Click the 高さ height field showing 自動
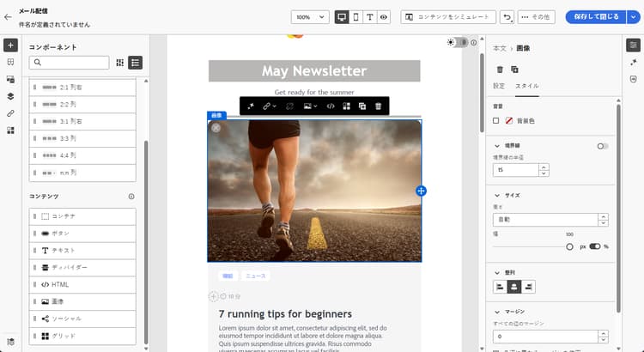Image resolution: width=644 pixels, height=352 pixels. [545, 220]
